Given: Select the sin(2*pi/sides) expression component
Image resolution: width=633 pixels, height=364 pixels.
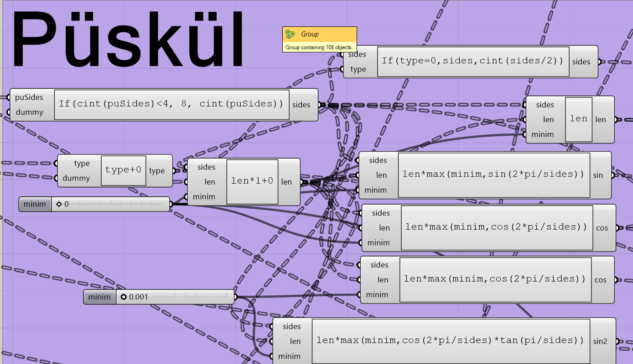Looking at the screenshot, I should 493,175.
